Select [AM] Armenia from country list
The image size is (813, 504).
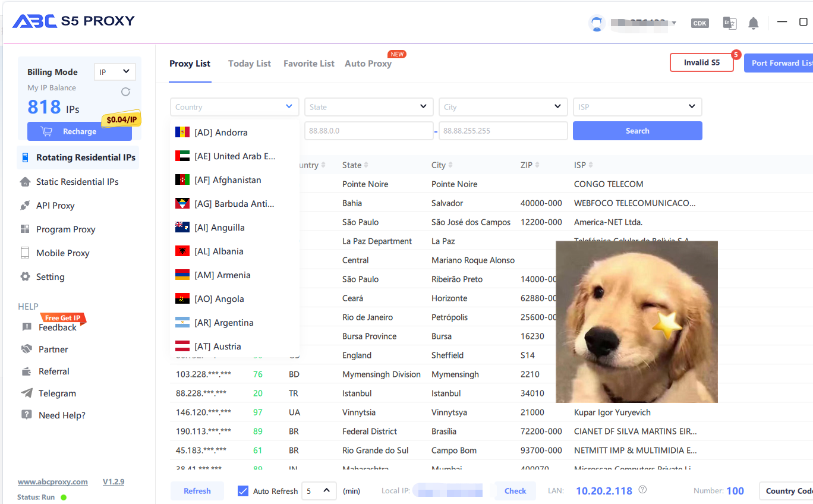pyautogui.click(x=235, y=275)
